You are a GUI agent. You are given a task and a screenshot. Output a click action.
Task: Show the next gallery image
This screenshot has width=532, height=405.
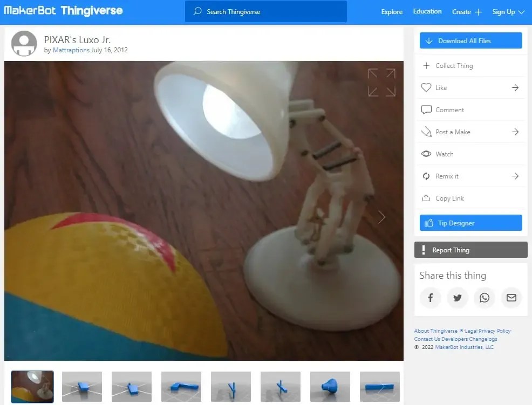point(381,217)
